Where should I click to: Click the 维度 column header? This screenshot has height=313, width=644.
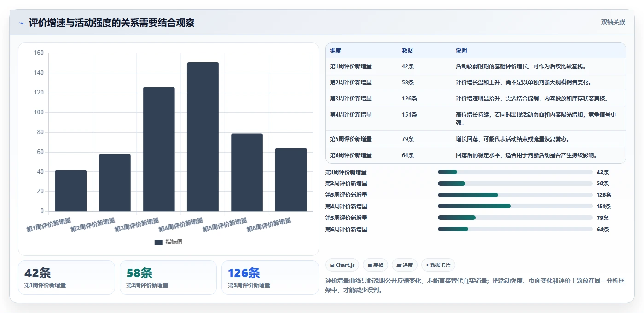pyautogui.click(x=336, y=51)
